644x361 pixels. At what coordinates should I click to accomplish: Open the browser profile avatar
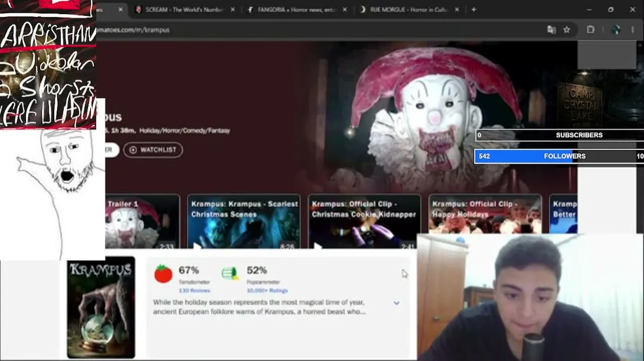click(616, 30)
